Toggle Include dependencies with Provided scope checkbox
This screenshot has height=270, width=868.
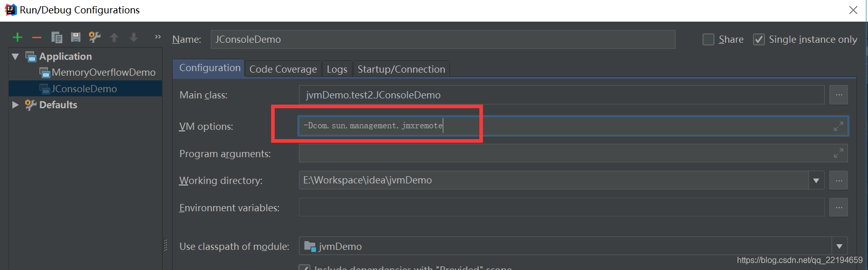click(305, 267)
